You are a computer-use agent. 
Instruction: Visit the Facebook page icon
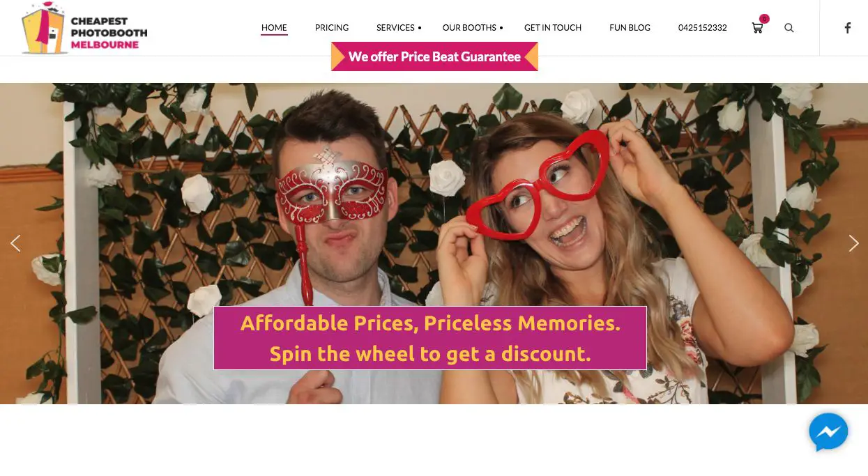tap(848, 28)
